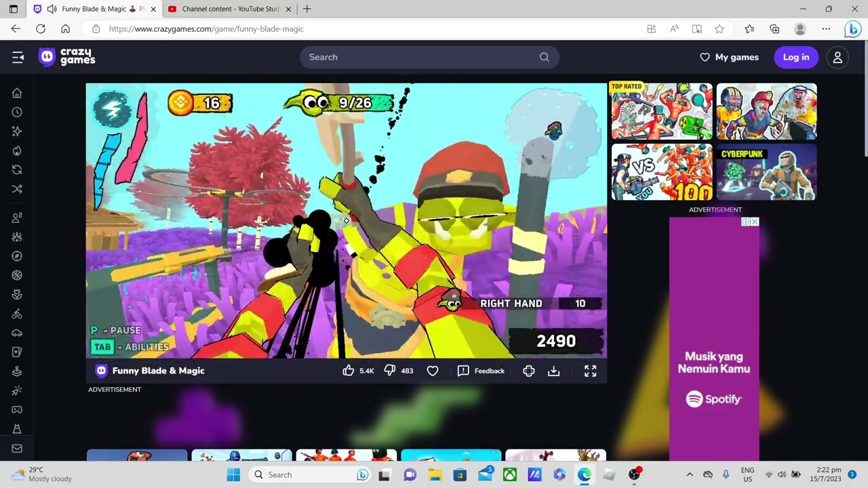The height and width of the screenshot is (488, 868).
Task: Mute the Funny Blade & Magic tab audio
Action: (52, 9)
